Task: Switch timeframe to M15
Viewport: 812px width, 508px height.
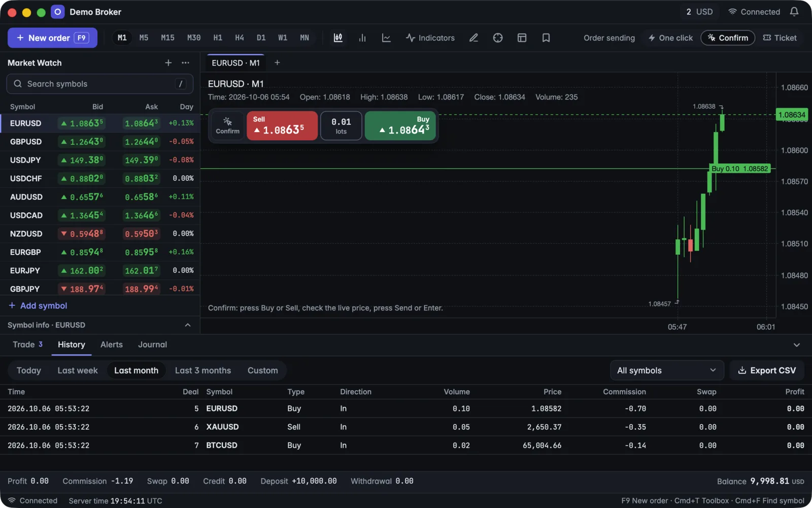Action: click(168, 38)
